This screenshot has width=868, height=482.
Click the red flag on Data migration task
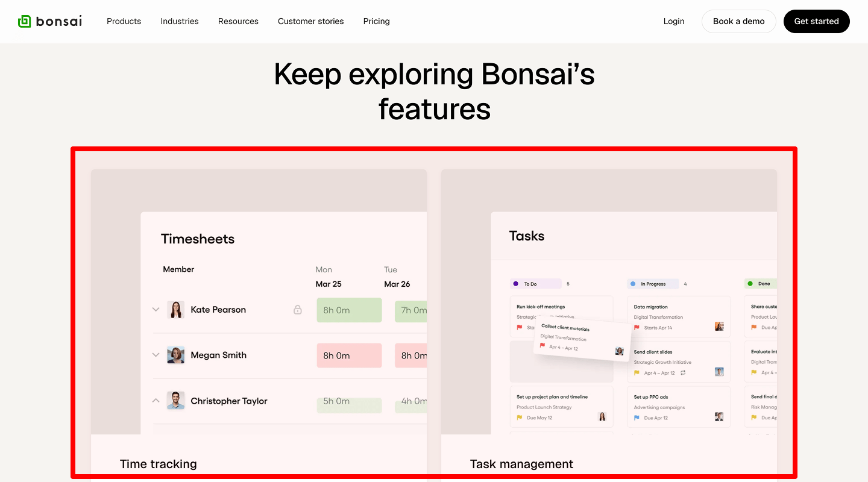point(637,327)
